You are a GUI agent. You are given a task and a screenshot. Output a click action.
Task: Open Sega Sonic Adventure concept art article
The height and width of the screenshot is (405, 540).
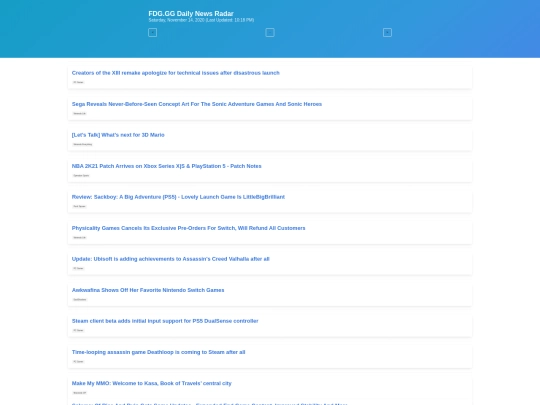pos(197,104)
